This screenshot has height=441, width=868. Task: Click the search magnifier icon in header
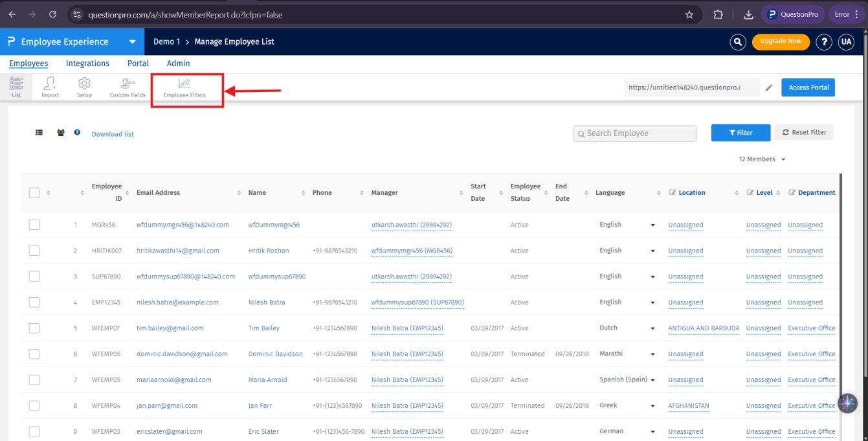(738, 41)
